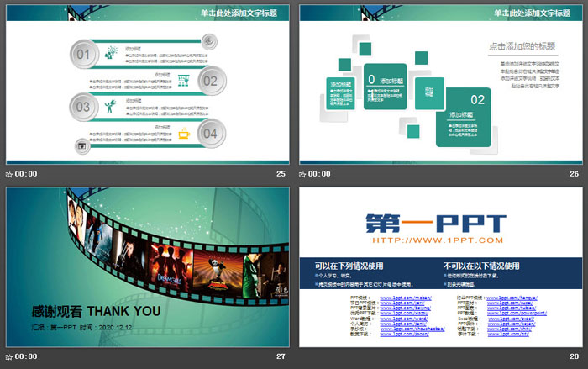Click the 00:00 timing under slide 27
The height and width of the screenshot is (369, 588).
pos(26,356)
